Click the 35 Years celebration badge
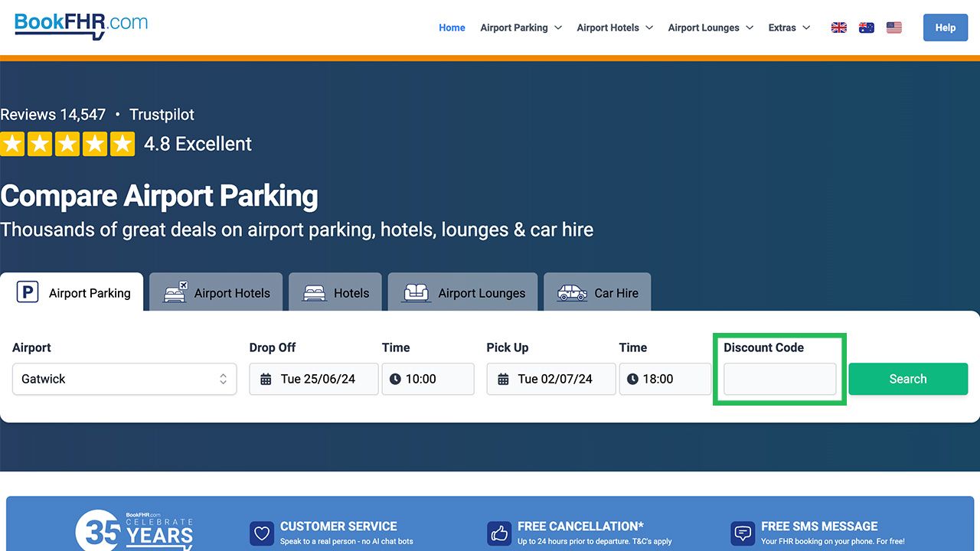The height and width of the screenshot is (551, 980). point(135,531)
